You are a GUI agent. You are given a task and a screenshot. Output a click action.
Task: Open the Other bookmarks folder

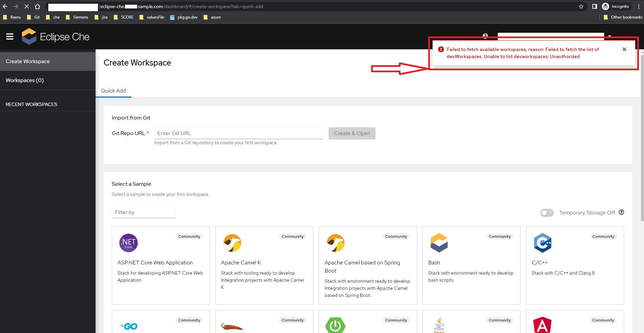click(x=623, y=17)
